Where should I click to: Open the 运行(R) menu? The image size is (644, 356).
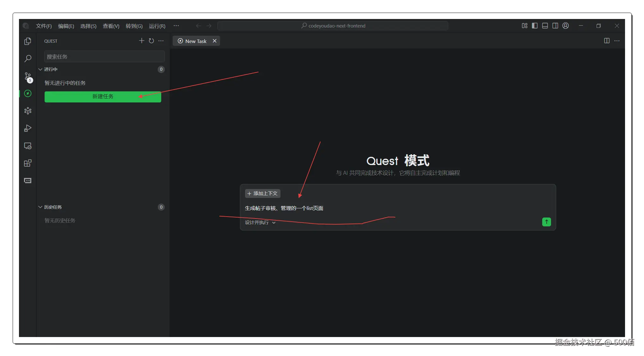(157, 26)
